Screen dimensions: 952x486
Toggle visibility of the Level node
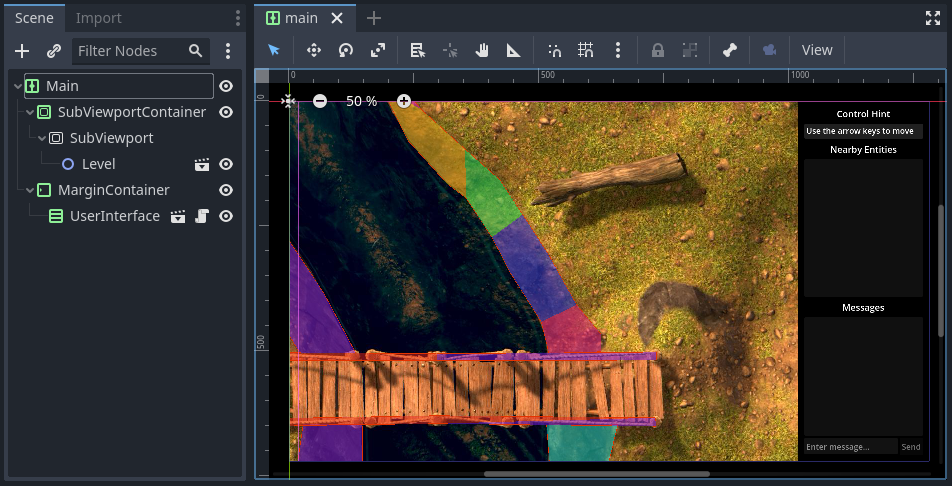pyautogui.click(x=226, y=164)
